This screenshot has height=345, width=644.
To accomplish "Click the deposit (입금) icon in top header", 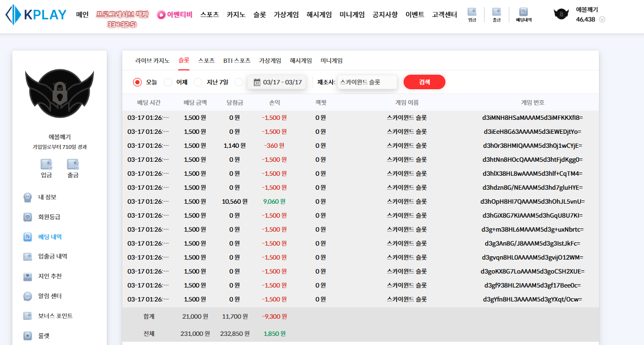I will (472, 12).
